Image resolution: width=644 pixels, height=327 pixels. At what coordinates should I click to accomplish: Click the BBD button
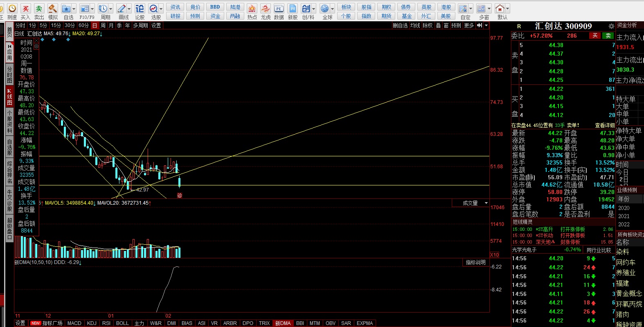[x=215, y=7]
